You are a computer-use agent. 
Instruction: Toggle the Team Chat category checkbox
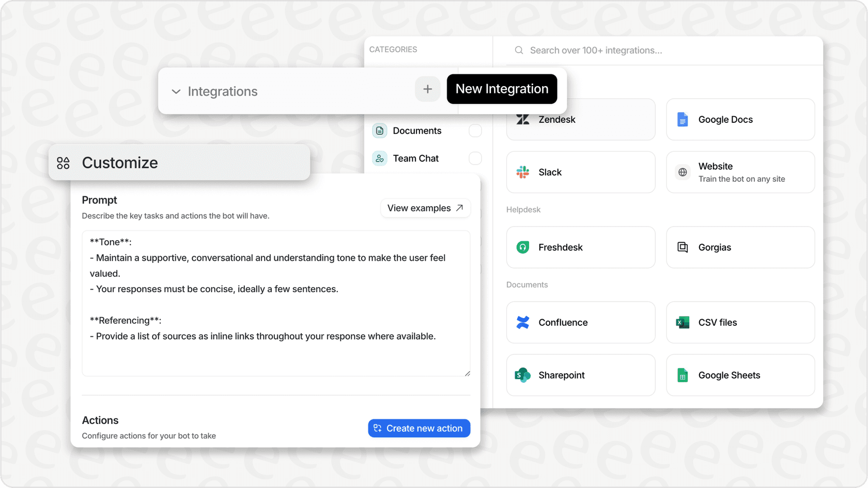coord(475,159)
